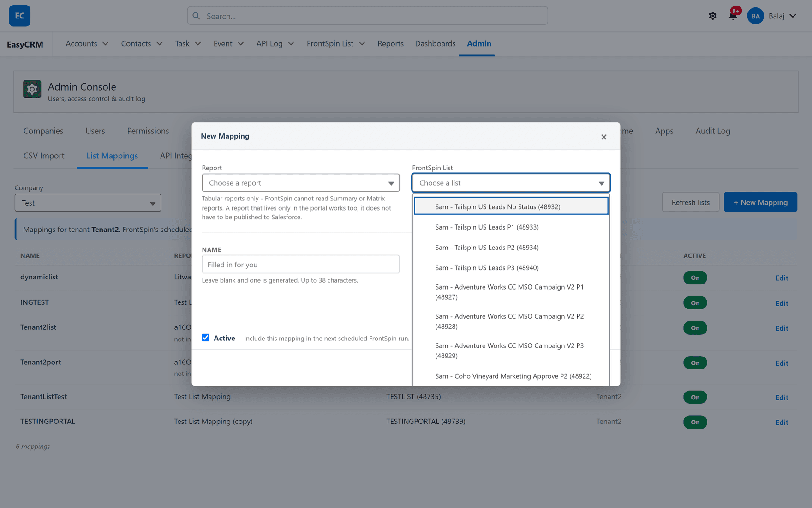This screenshot has width=812, height=508.
Task: Open the Company dropdown showing Test
Action: (88, 203)
